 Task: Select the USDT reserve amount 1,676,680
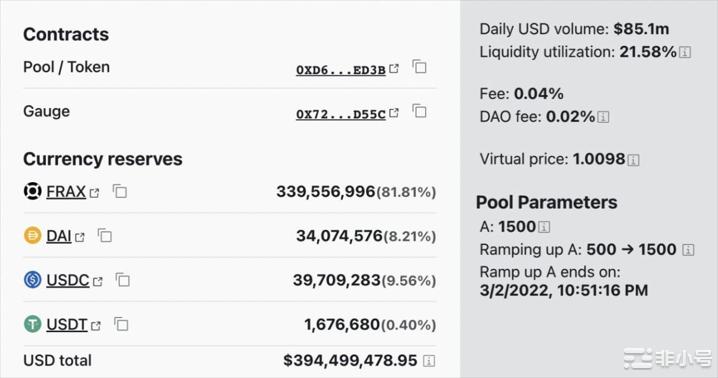(x=342, y=324)
